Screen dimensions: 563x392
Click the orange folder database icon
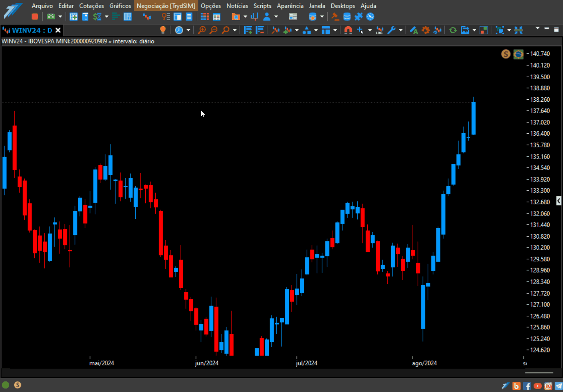[236, 17]
